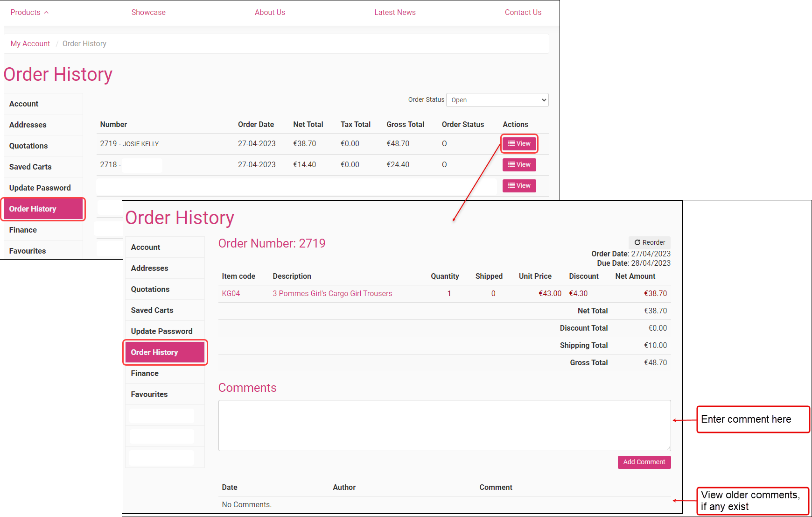Viewport: 812px width, 517px height.
Task: Open the Order Status dropdown showing Open
Action: tap(497, 99)
